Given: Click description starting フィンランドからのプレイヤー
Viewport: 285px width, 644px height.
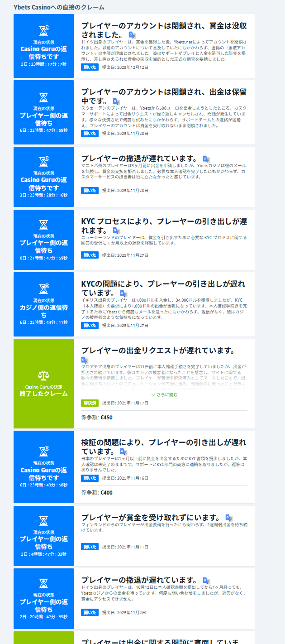Looking at the screenshot, I should (x=164, y=527).
